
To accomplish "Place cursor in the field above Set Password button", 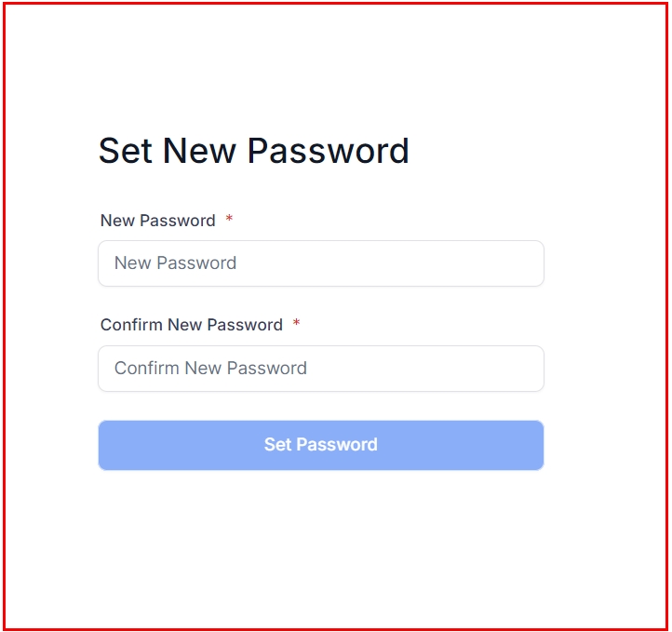I will 320,369.
